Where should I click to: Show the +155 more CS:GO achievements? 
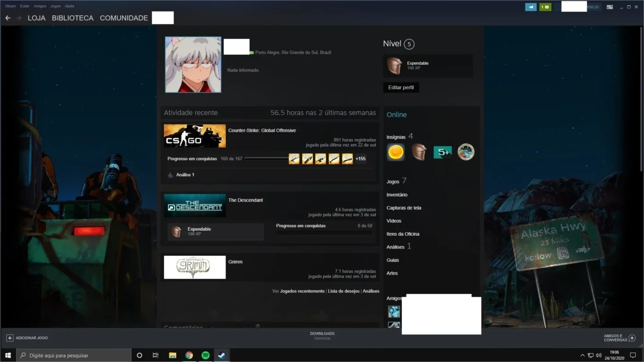coord(361,159)
